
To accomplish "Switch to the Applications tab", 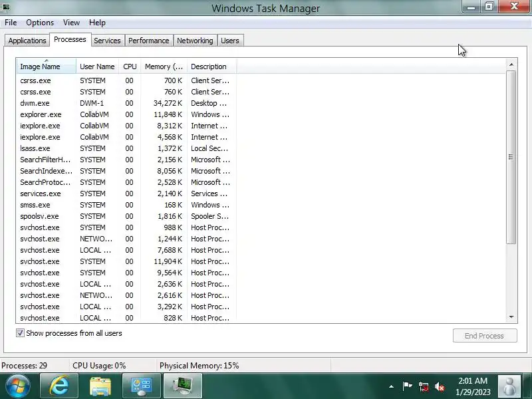I will pos(27,41).
